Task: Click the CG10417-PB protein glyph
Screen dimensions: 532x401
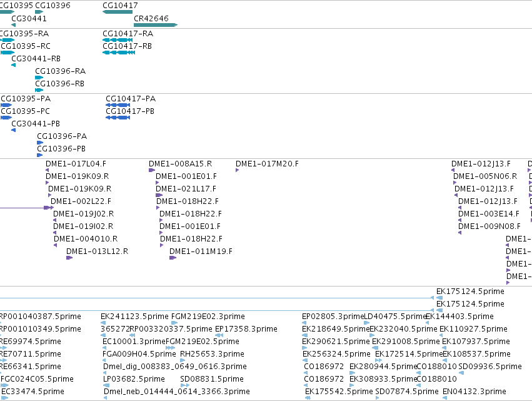Action: coord(118,118)
